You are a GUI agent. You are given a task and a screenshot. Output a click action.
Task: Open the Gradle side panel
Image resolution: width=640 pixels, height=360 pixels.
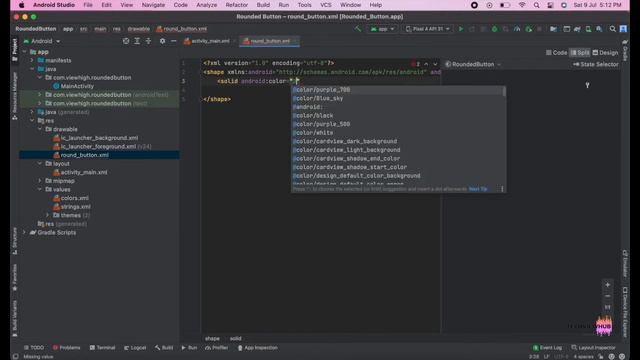(x=625, y=50)
